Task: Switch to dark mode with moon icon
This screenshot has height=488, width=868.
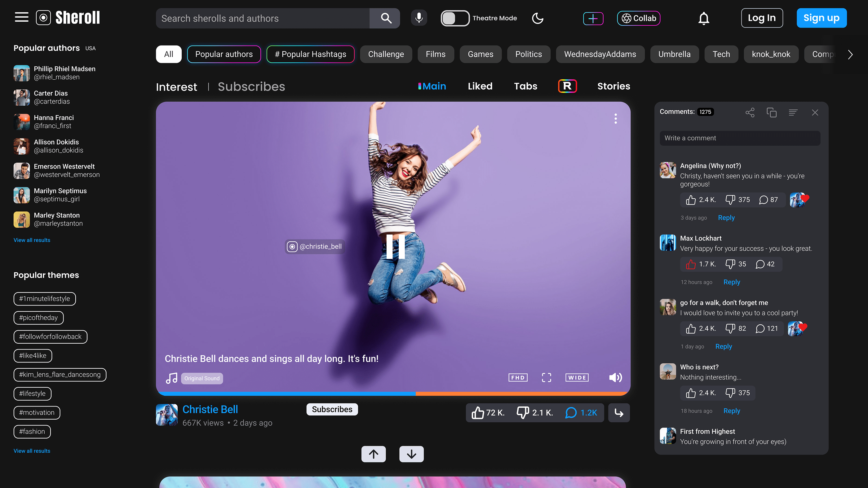Action: [538, 18]
